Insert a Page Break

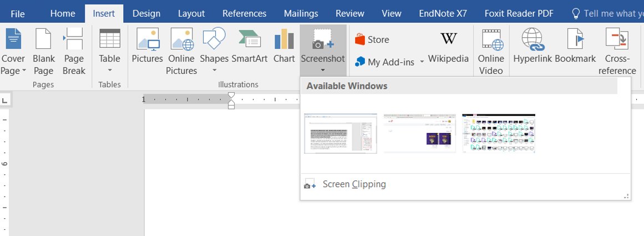[x=74, y=52]
